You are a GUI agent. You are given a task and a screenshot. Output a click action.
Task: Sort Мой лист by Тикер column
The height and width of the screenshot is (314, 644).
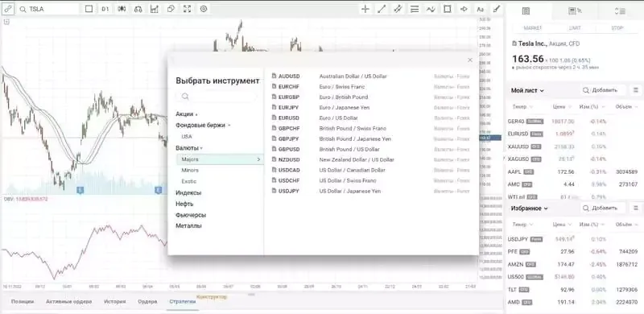(x=522, y=107)
